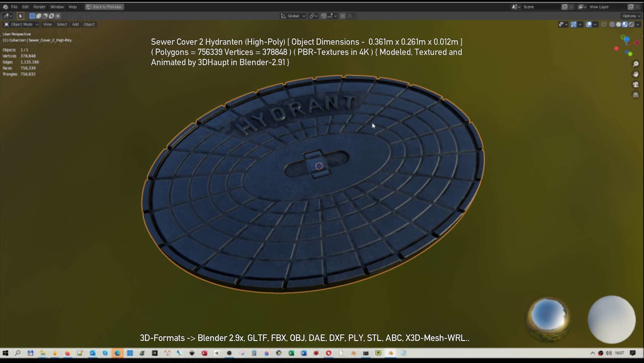Open the Object Mode dropdown
This screenshot has height=363, width=644.
(x=21, y=24)
